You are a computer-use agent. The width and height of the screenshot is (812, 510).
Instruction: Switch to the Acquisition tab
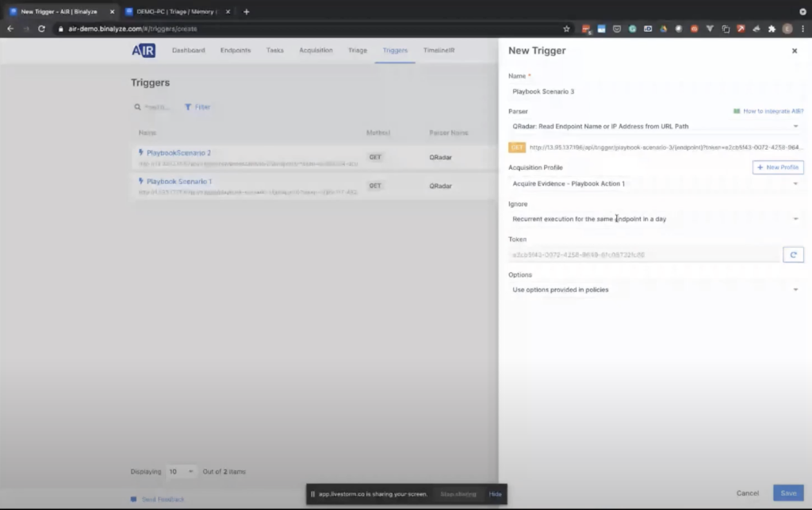click(x=316, y=50)
